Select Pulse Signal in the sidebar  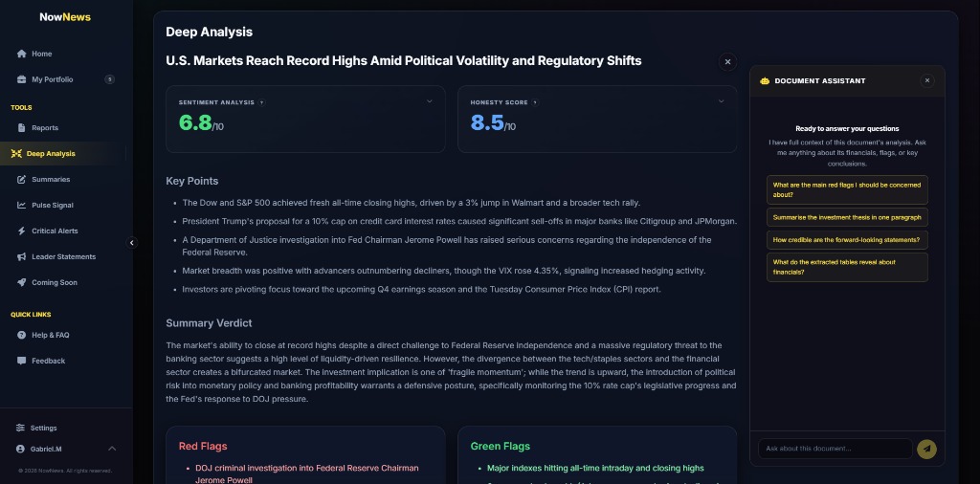click(x=52, y=205)
